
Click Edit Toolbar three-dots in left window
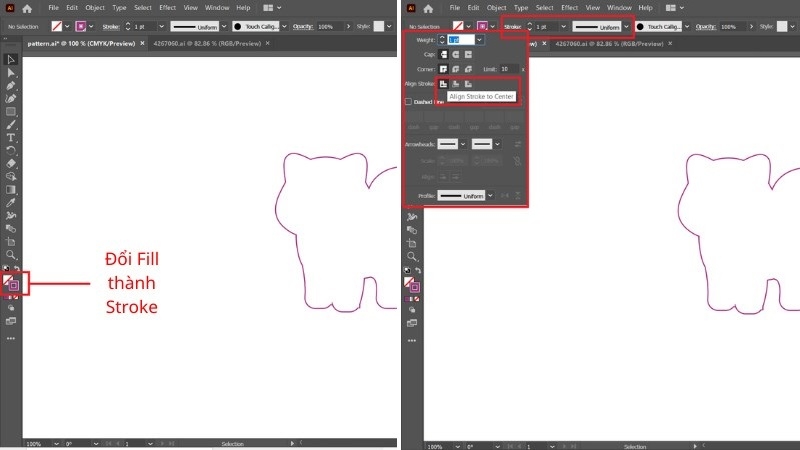click(11, 338)
